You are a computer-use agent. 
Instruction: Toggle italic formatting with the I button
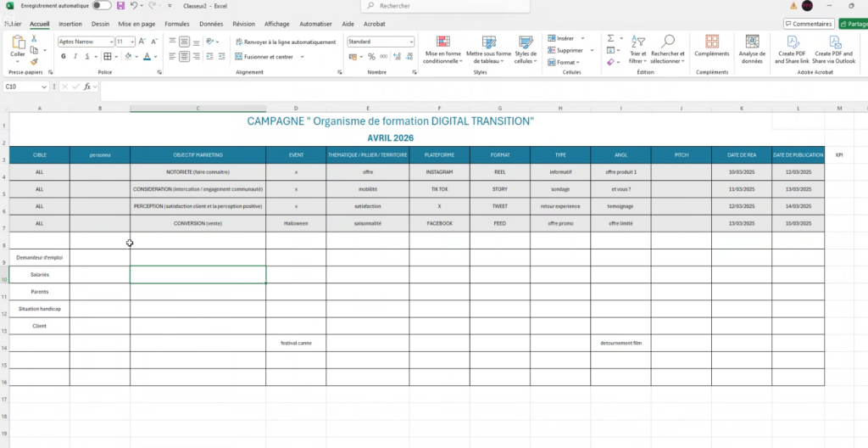coord(75,56)
